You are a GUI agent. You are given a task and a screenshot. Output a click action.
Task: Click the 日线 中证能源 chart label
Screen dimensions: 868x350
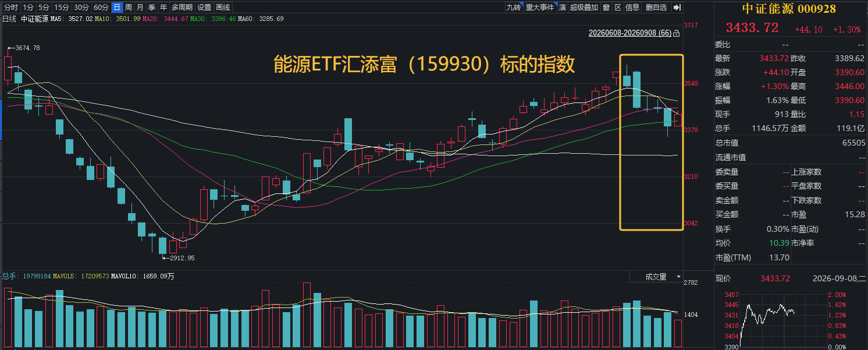click(25, 19)
